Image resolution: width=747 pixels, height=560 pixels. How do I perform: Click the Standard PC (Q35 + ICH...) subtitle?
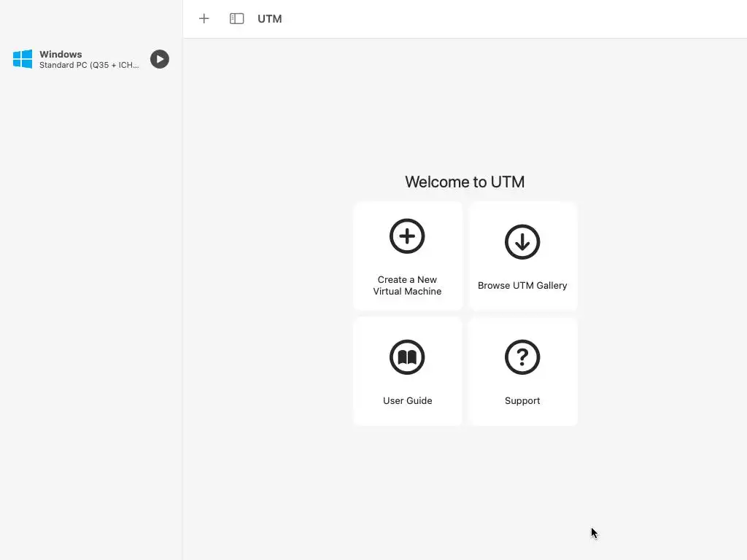click(89, 65)
